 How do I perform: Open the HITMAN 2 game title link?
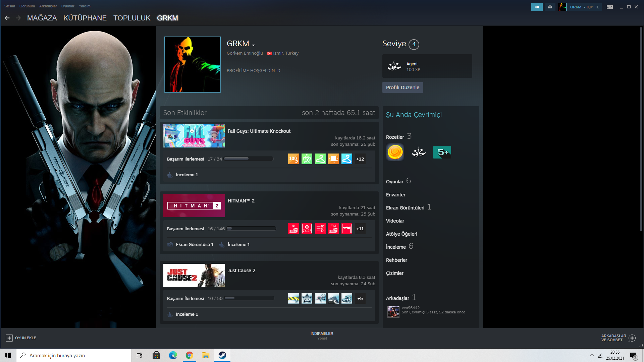pyautogui.click(x=241, y=201)
